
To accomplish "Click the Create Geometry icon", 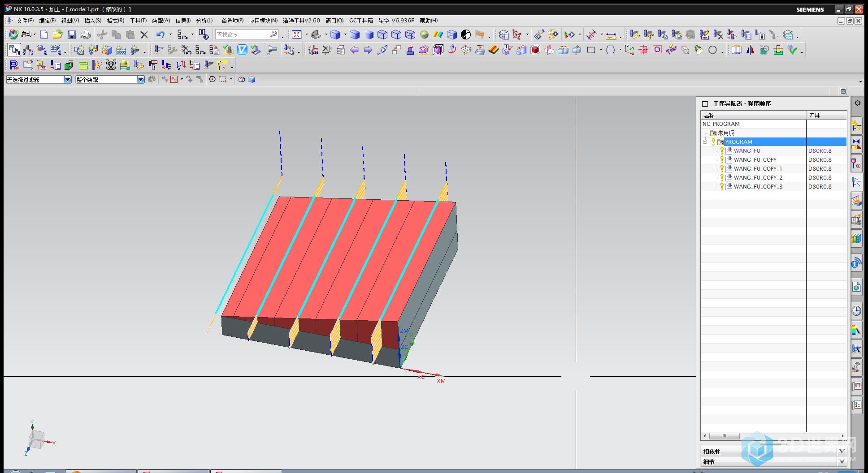I will pyautogui.click(x=107, y=50).
